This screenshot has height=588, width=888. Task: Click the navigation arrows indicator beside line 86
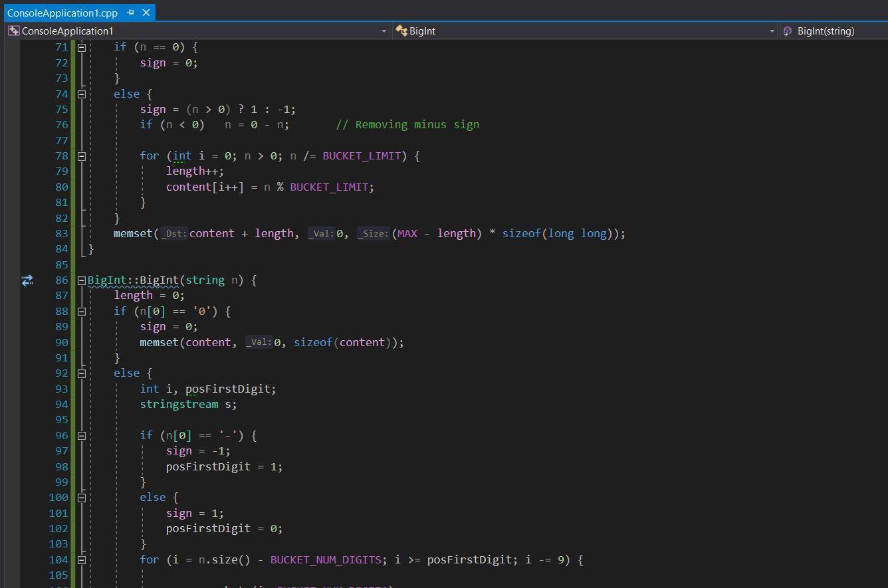click(27, 280)
